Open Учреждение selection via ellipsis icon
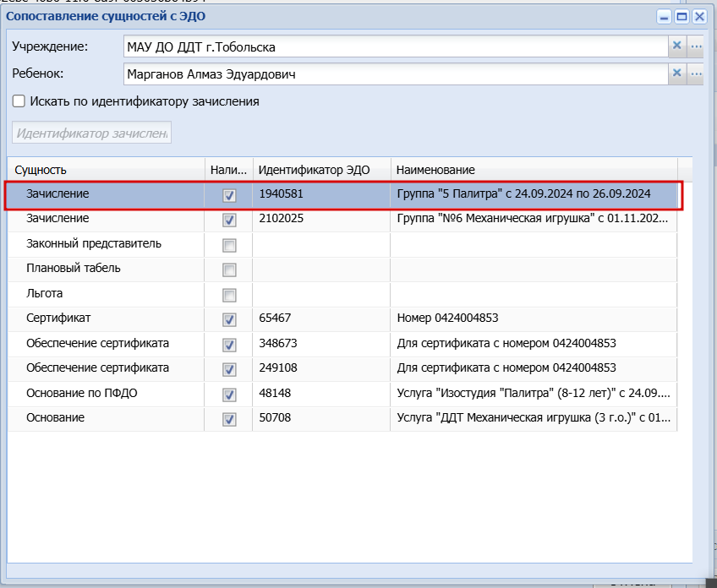The height and width of the screenshot is (588, 717). coord(696,46)
